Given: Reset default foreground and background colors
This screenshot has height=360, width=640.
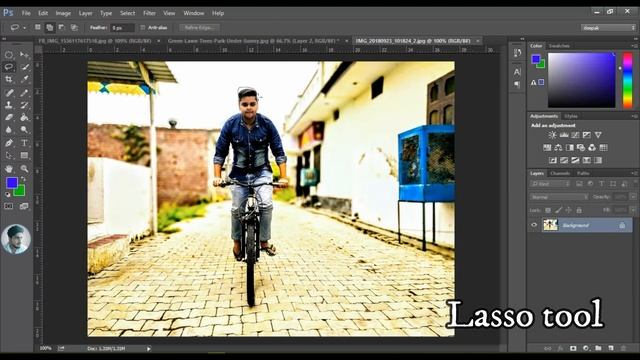Looking at the screenshot, I should (7, 195).
